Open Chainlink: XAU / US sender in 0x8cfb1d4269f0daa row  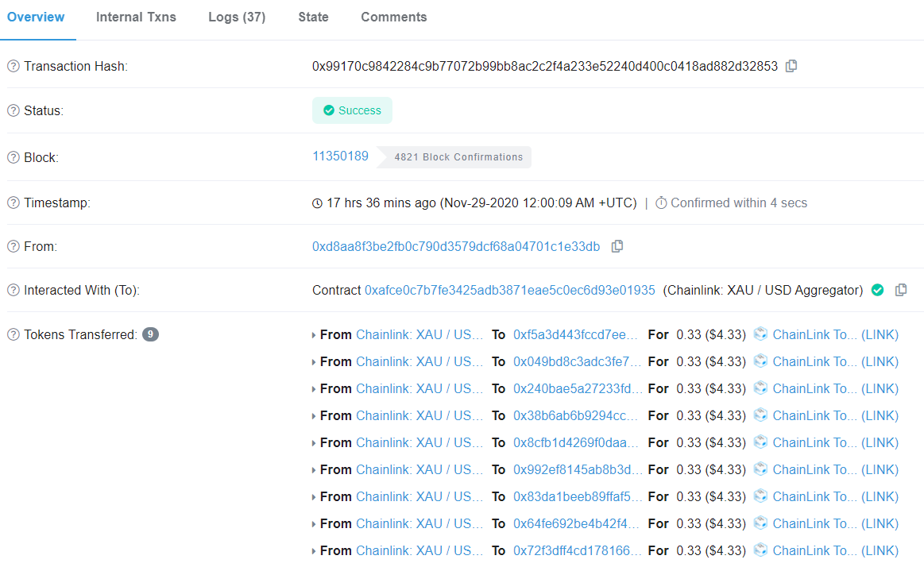click(x=419, y=442)
